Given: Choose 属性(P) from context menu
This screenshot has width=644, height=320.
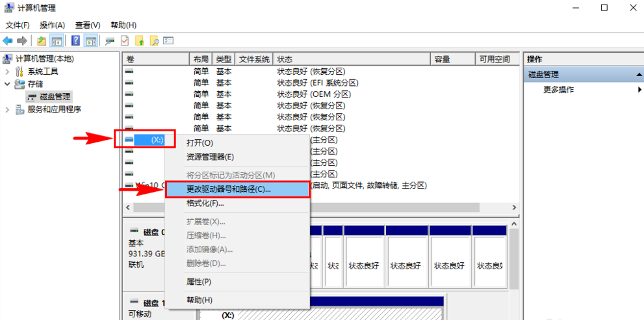Looking at the screenshot, I should click(237, 282).
